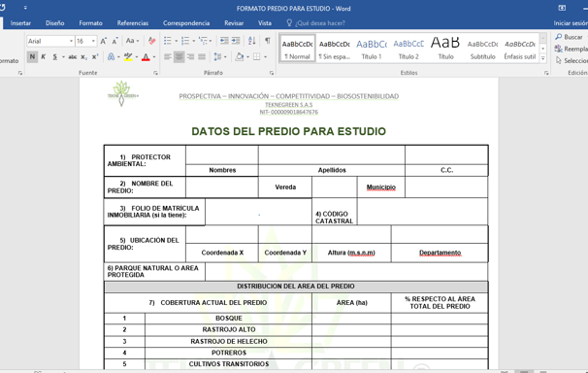Toggle Bold (N) formatting
This screenshot has width=588, height=373.
pyautogui.click(x=32, y=57)
